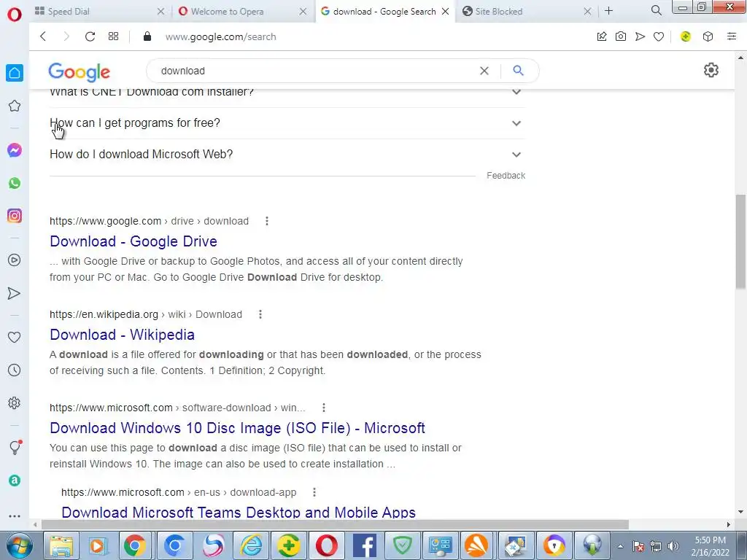Expand 'How do I download Microsoft Web?'
This screenshot has width=747, height=560.
coord(287,155)
